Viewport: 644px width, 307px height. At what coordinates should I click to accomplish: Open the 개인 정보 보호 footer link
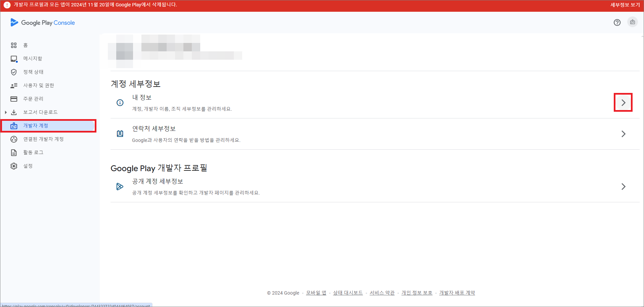pos(417,293)
